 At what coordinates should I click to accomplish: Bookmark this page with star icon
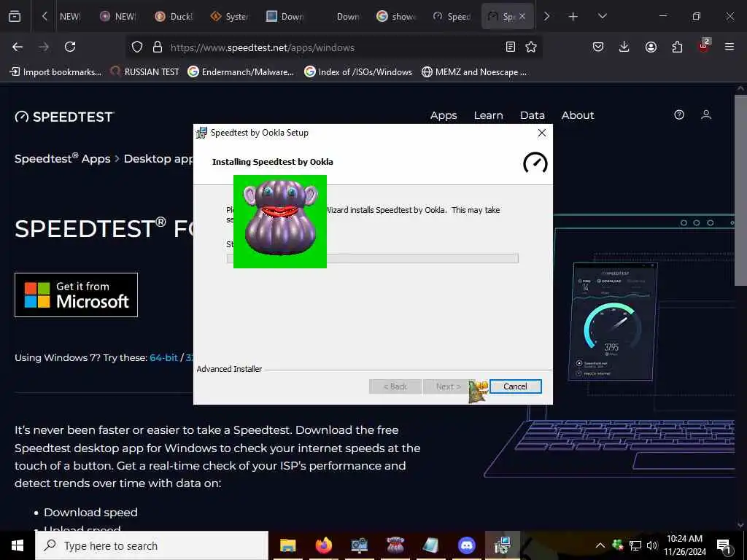(531, 47)
